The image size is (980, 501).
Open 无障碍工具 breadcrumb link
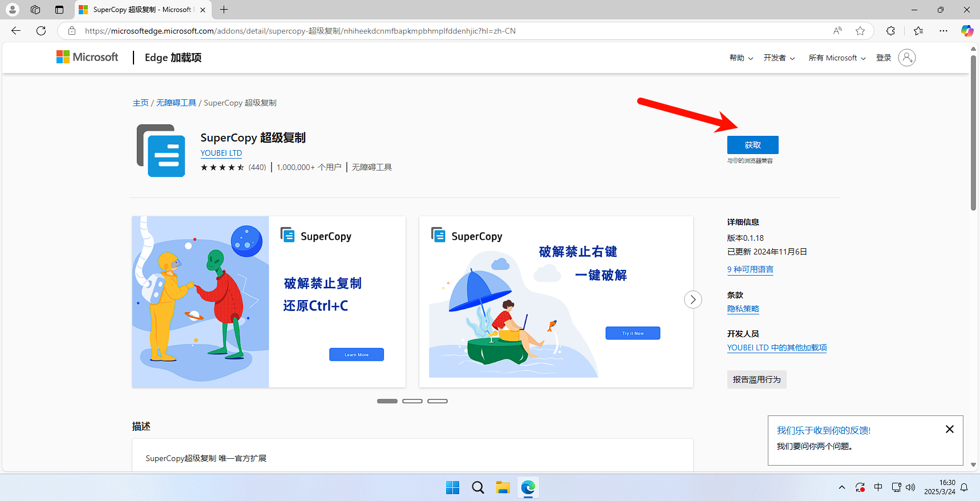coord(176,103)
